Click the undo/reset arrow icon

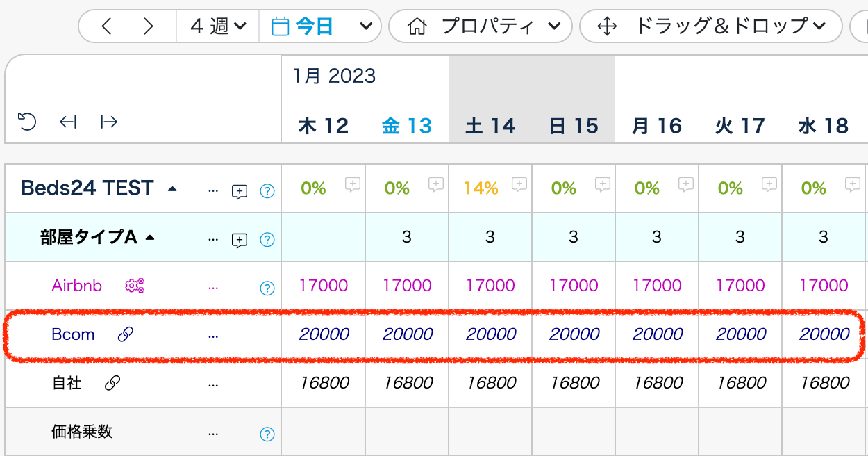pyautogui.click(x=26, y=122)
